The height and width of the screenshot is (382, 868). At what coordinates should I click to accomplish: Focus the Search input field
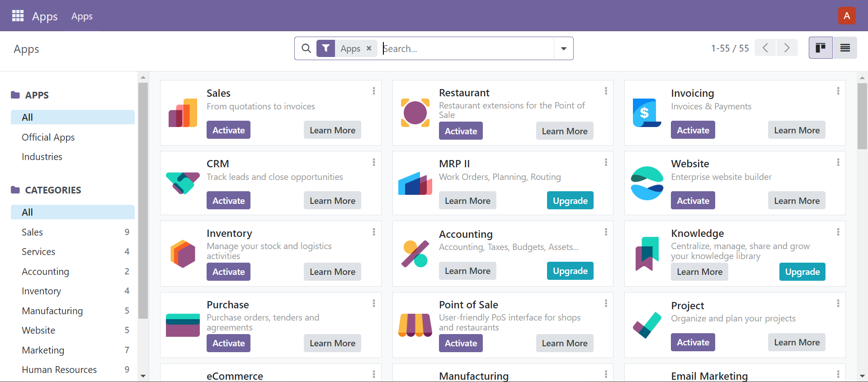pos(467,48)
